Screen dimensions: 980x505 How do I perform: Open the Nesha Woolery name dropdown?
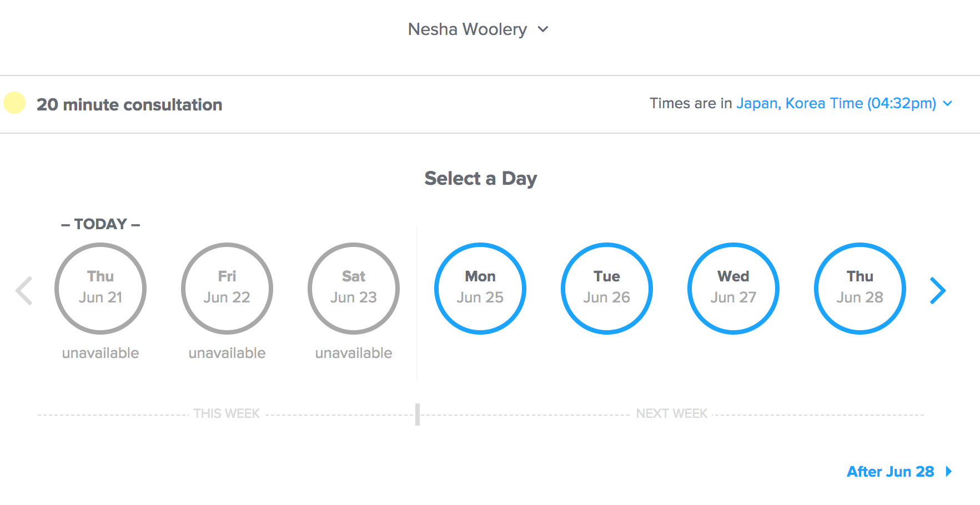click(468, 29)
